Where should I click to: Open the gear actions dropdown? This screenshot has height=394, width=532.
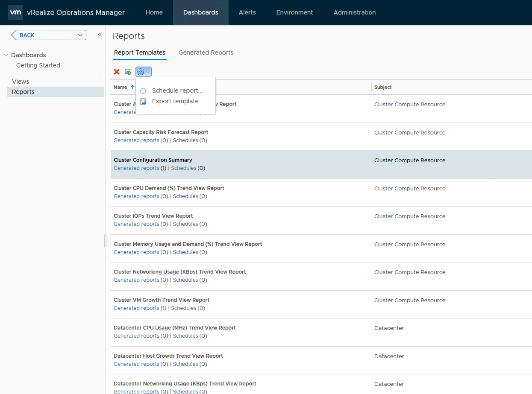(144, 72)
